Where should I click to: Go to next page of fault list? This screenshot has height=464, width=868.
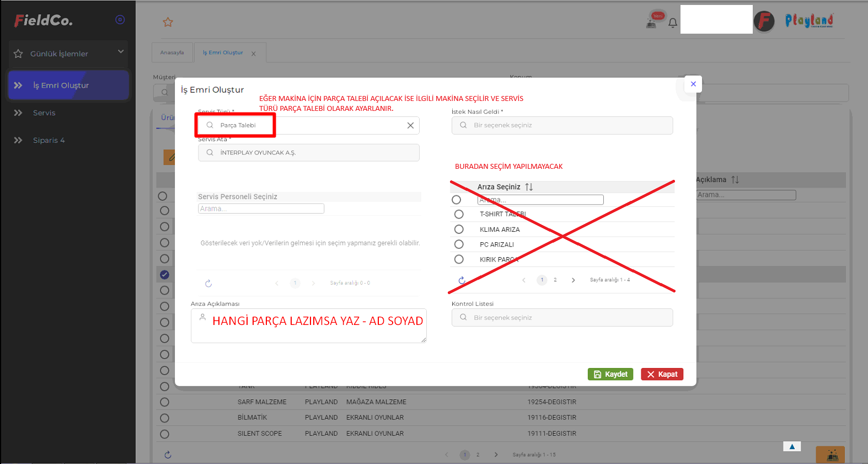pos(574,280)
